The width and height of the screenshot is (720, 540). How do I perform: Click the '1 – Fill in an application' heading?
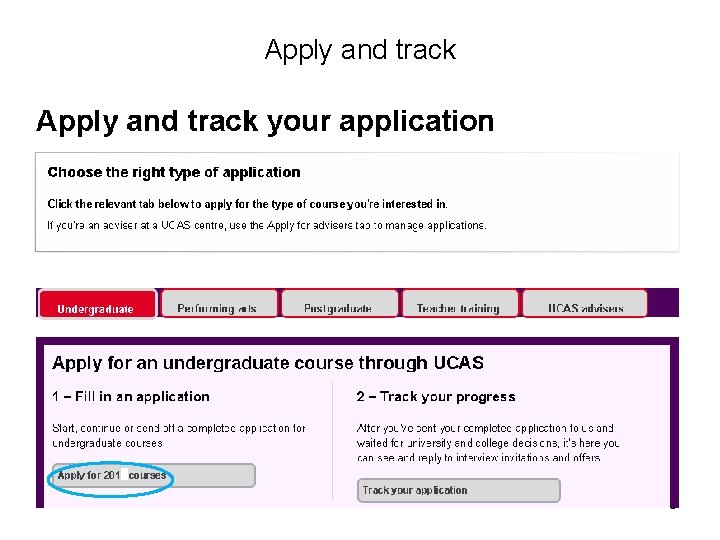[131, 397]
